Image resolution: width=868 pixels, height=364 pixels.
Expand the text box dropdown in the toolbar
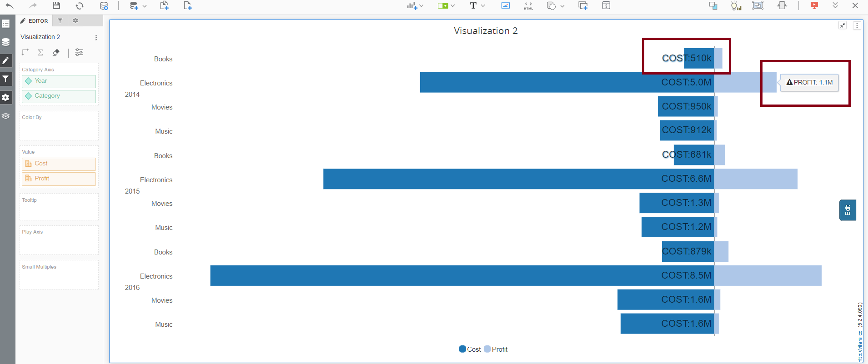click(x=483, y=6)
